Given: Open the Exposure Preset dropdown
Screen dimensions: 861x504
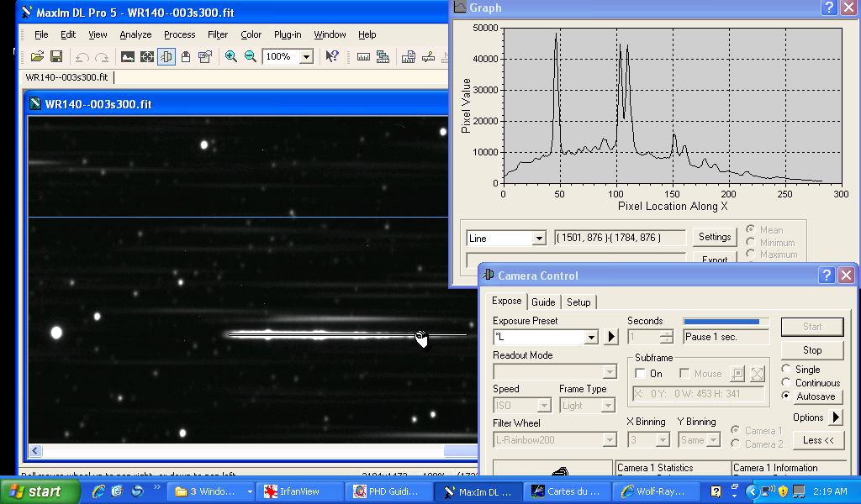Looking at the screenshot, I should point(591,337).
